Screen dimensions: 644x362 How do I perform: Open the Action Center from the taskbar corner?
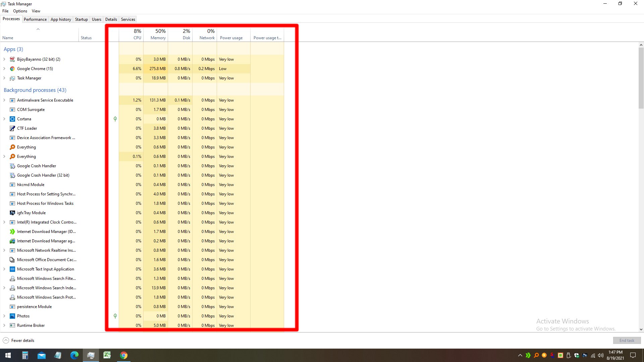point(633,355)
